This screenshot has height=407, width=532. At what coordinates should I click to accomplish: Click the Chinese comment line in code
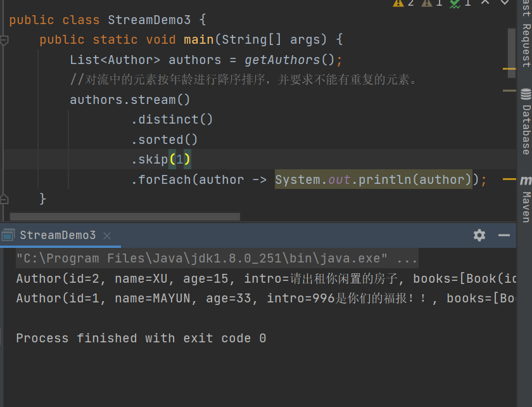243,80
